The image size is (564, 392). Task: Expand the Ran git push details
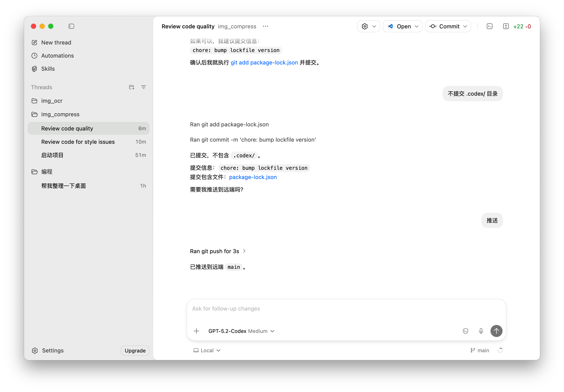tap(218, 251)
